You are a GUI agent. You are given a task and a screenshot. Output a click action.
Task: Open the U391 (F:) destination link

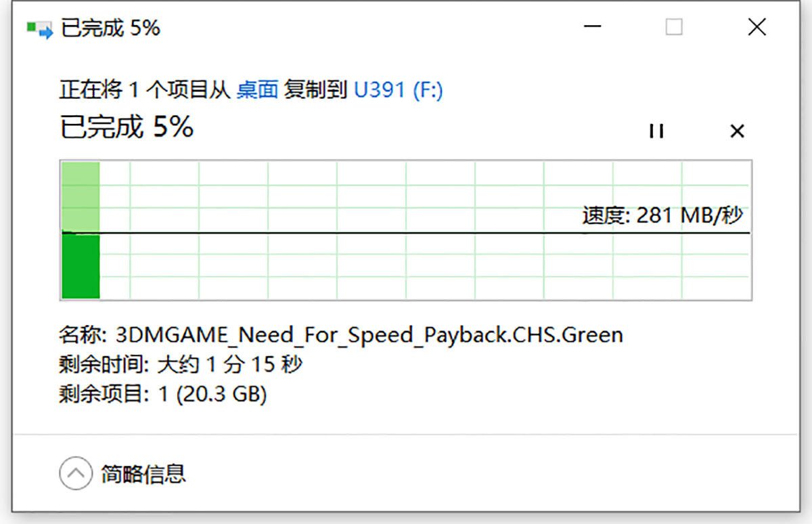pyautogui.click(x=399, y=90)
